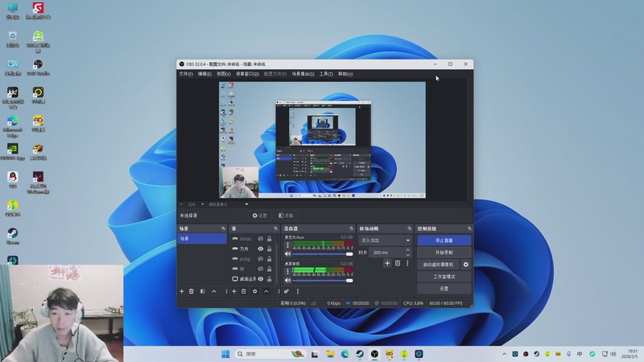The width and height of the screenshot is (644, 362).
Task: Add a new source with plus icon
Action: coord(234,291)
